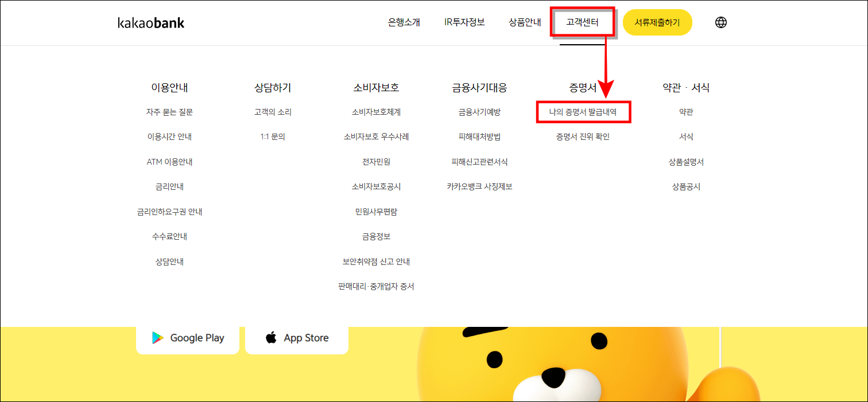Open 보안취약점 신고 안내 link
This screenshot has height=402, width=868.
[376, 262]
